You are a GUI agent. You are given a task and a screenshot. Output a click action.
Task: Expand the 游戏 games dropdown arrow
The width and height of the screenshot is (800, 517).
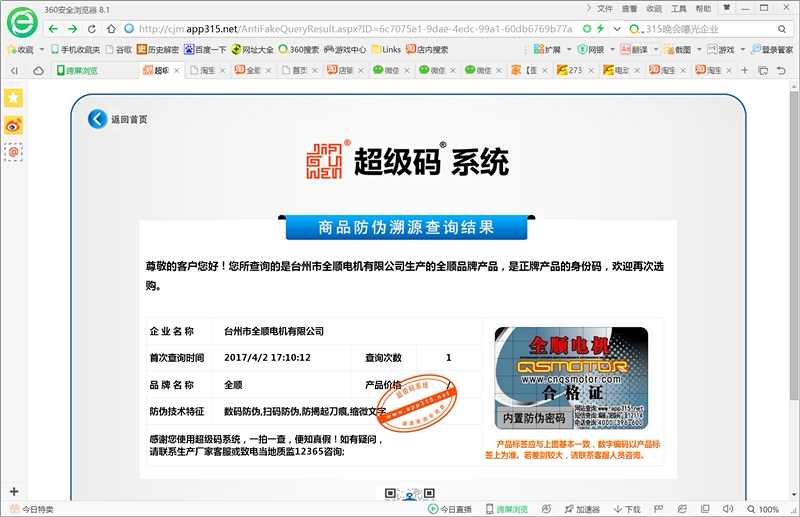click(x=742, y=50)
